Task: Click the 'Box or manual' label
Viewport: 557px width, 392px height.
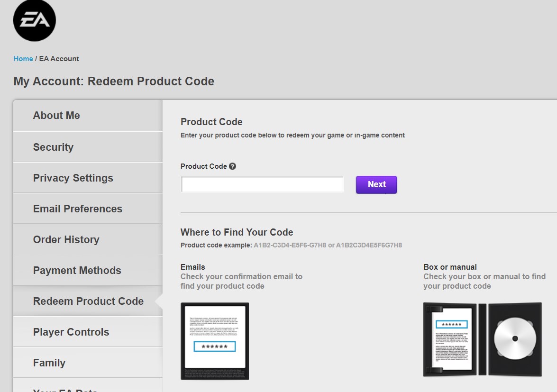Action: coord(450,267)
